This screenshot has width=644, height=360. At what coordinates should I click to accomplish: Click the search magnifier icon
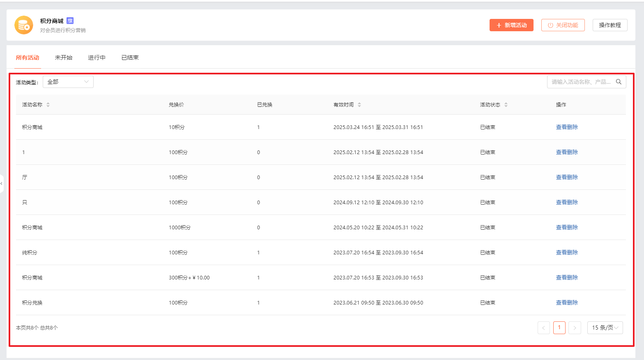tap(619, 82)
